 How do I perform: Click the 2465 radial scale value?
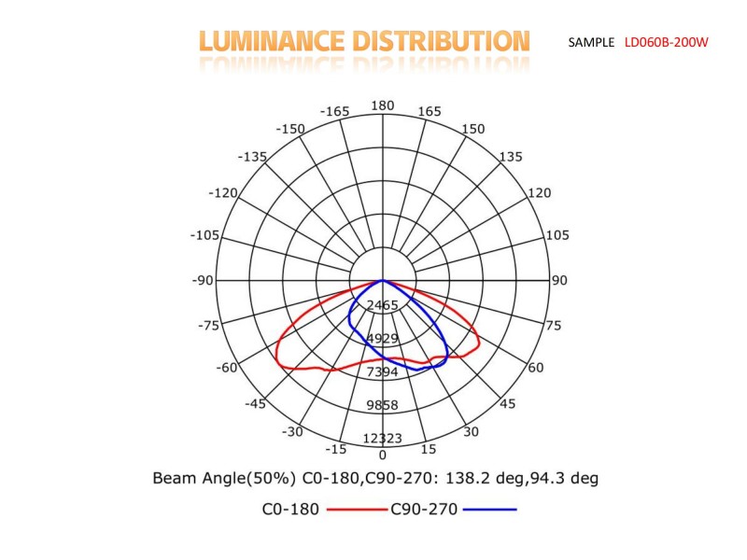[x=382, y=305]
